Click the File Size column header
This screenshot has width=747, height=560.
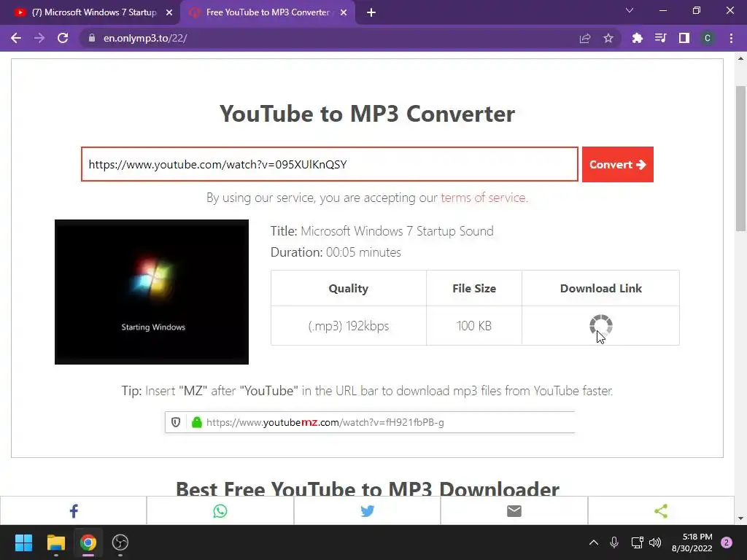(474, 288)
